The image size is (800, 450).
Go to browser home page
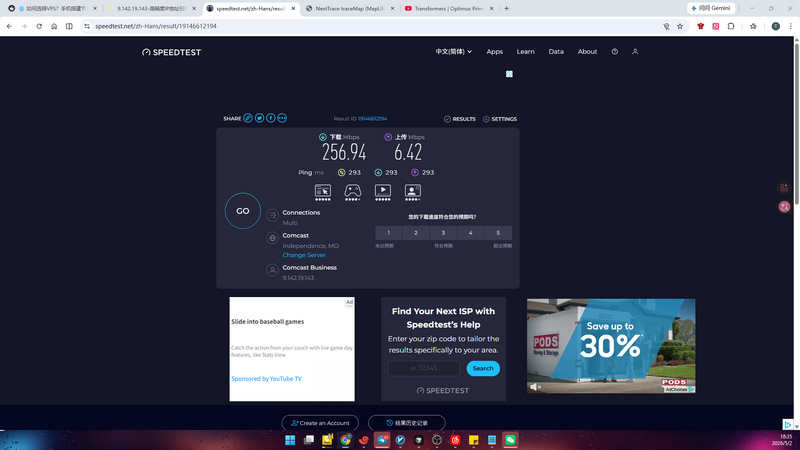(x=54, y=26)
